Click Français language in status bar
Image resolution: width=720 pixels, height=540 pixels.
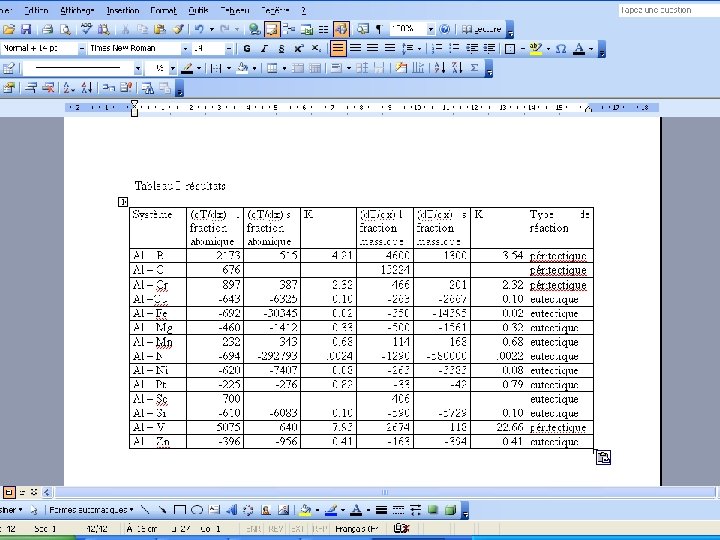point(357,529)
